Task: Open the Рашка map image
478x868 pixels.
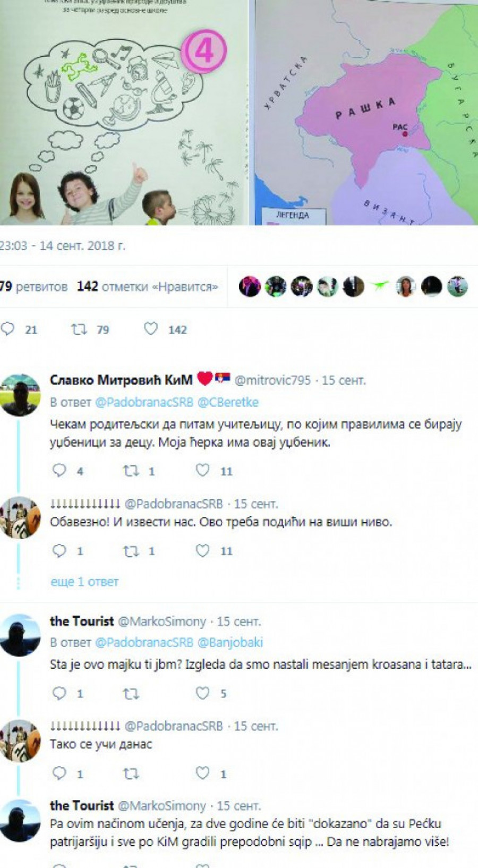Action: (366, 112)
